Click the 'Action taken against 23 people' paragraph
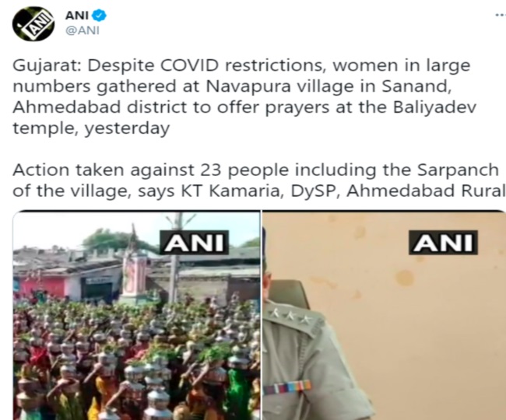Viewport: 506px width, 420px height. (258, 180)
